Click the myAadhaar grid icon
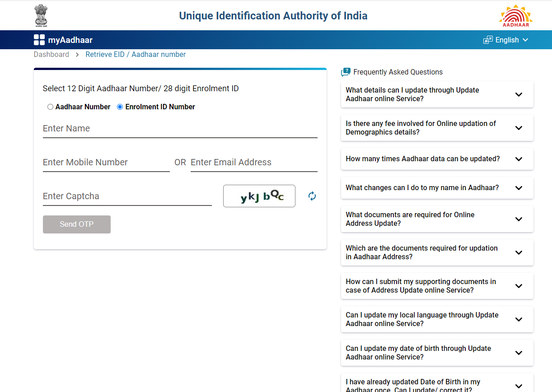Viewport: 552px width, 392px height. (x=39, y=40)
